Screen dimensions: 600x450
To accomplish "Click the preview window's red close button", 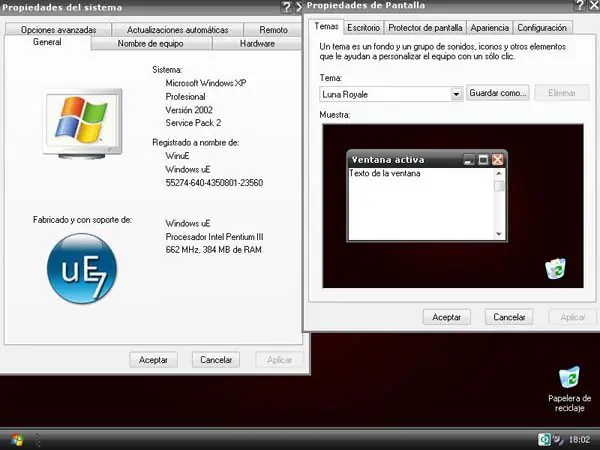I will [497, 160].
